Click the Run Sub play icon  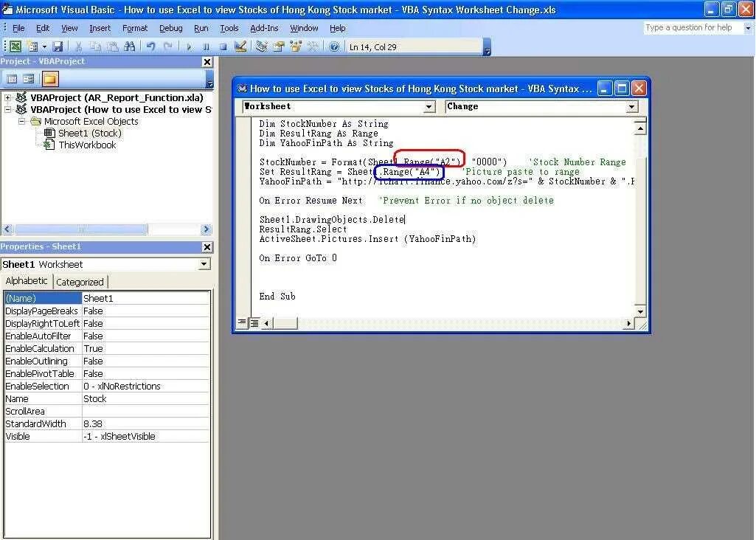(x=189, y=46)
